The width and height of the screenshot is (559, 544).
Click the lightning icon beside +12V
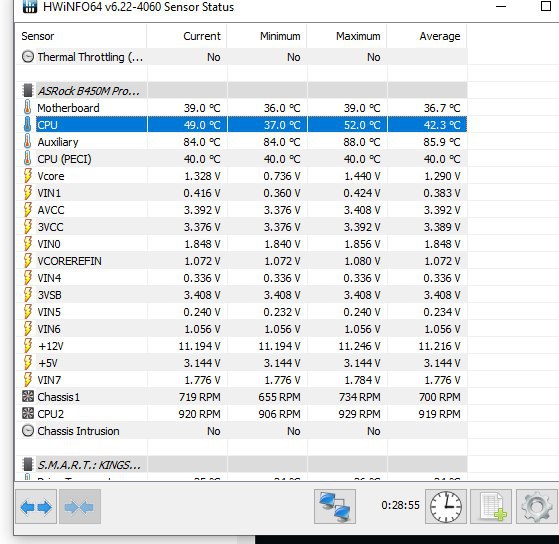pos(27,346)
